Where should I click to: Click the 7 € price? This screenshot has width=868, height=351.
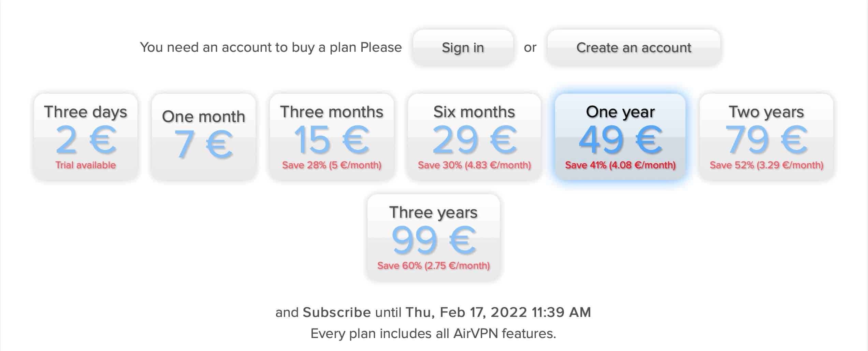point(204,144)
